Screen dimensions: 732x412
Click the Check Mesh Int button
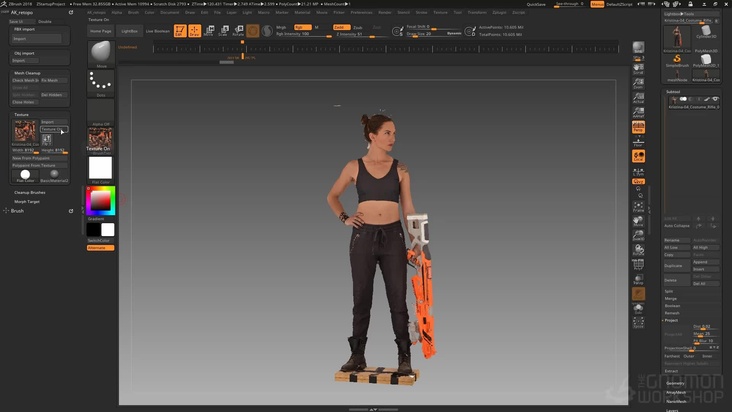(x=25, y=80)
